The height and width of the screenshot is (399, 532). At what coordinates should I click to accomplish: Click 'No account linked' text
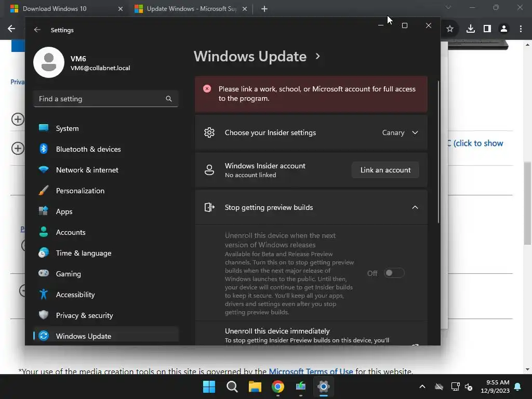(250, 175)
